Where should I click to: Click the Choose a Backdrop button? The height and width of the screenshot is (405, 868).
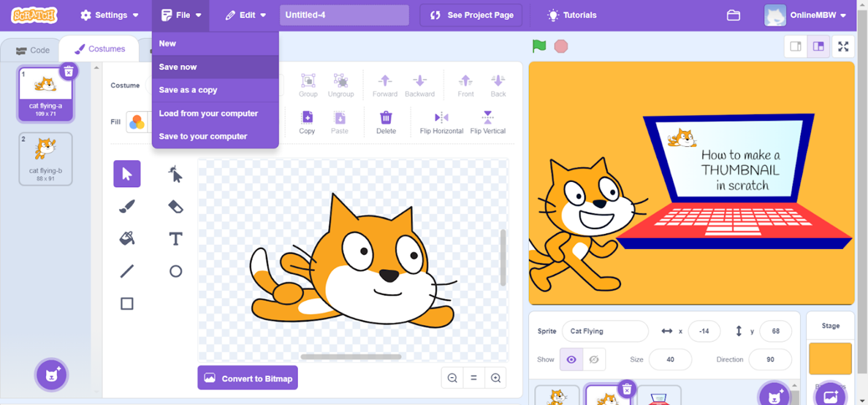pos(830,395)
